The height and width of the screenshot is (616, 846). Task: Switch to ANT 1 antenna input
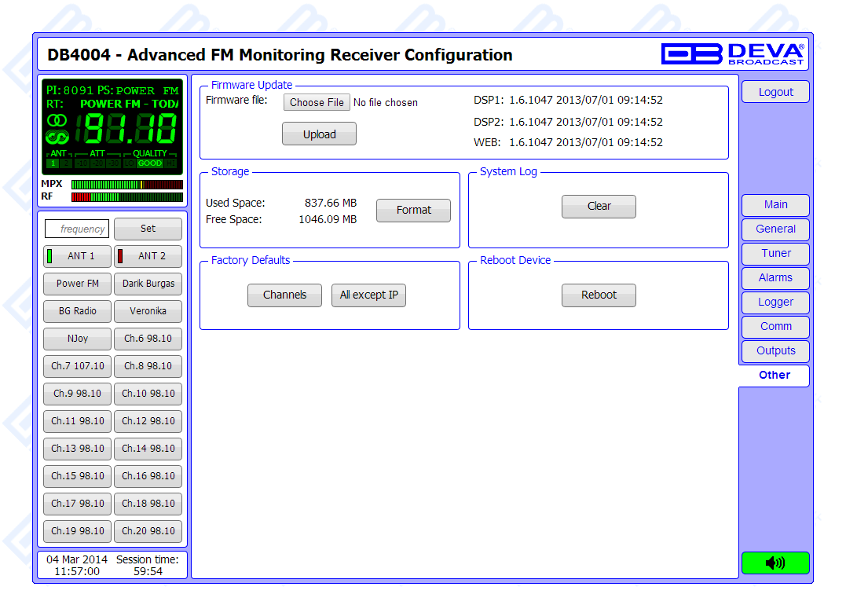(78, 256)
